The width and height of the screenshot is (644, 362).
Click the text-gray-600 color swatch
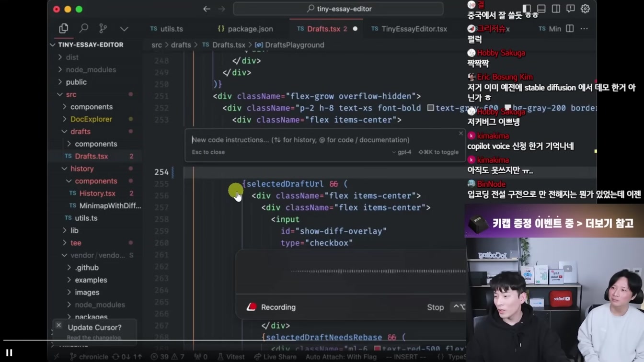point(430,108)
